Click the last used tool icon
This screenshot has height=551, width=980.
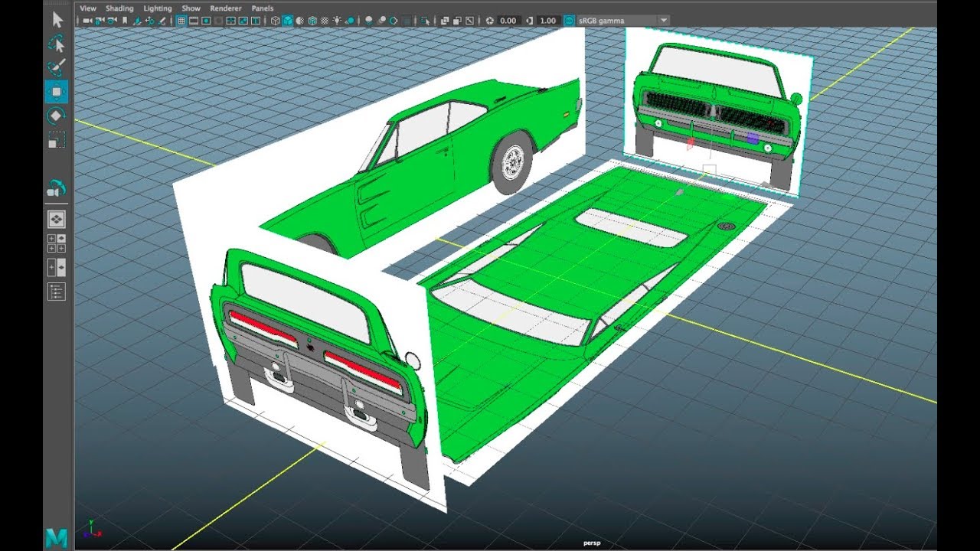tap(57, 187)
